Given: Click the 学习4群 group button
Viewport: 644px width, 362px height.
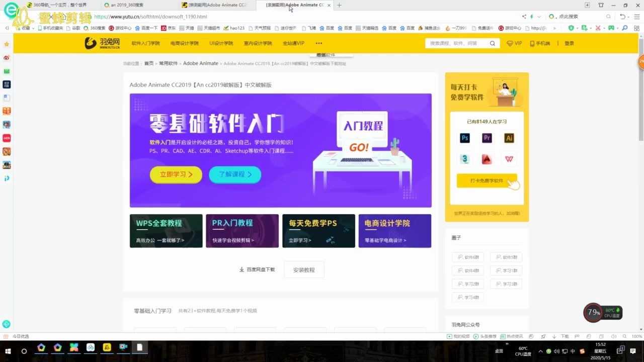Looking at the screenshot, I should (x=468, y=297).
